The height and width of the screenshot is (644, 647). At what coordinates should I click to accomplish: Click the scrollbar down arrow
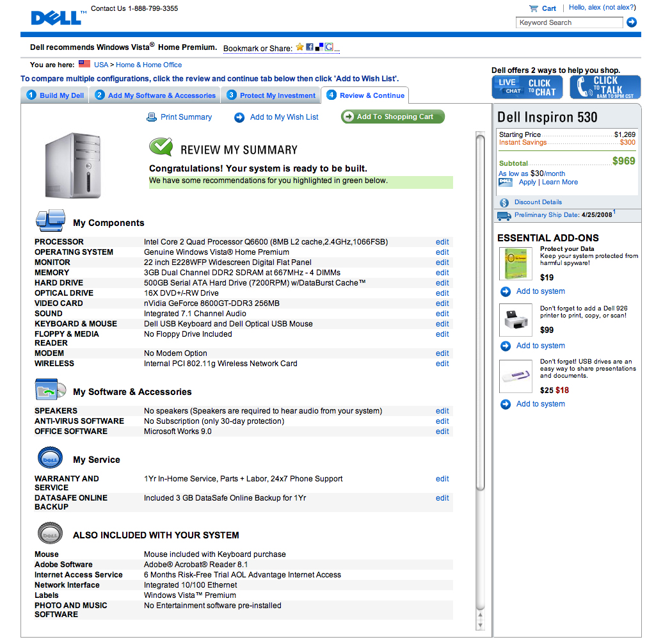[x=479, y=626]
